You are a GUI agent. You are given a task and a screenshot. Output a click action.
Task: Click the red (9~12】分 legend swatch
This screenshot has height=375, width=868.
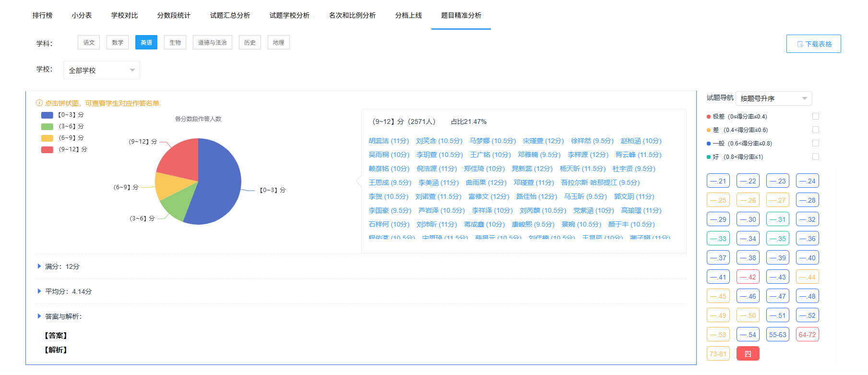coord(47,150)
